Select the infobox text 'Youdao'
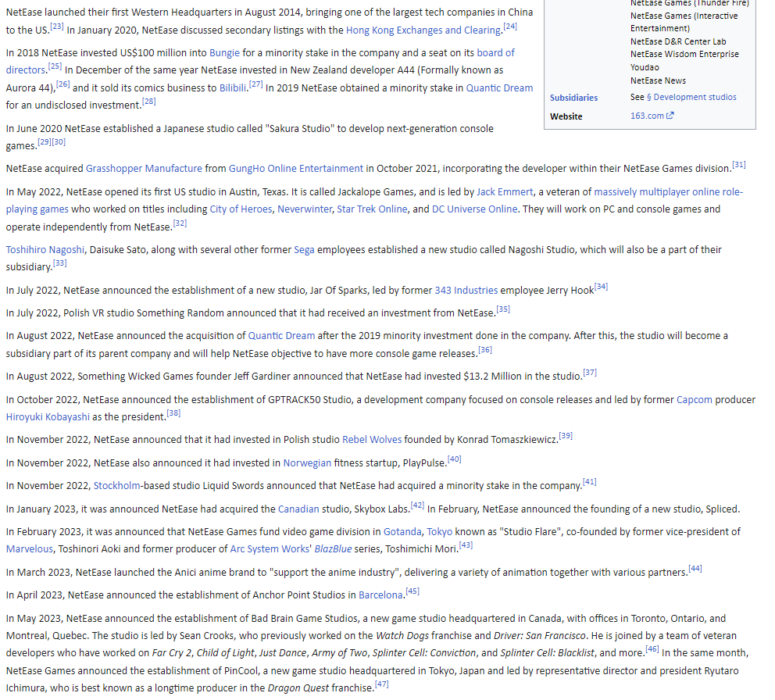This screenshot has height=700, width=775. point(645,67)
